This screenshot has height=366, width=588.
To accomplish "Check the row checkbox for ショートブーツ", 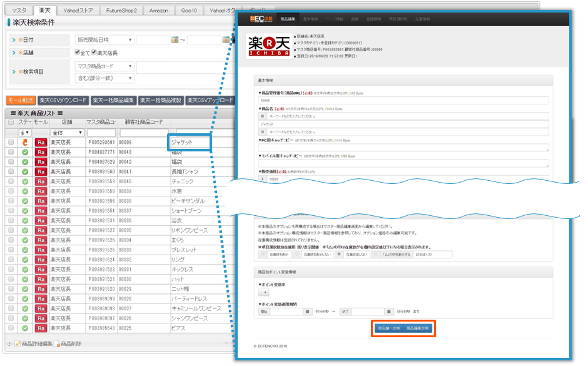I will [x=11, y=211].
